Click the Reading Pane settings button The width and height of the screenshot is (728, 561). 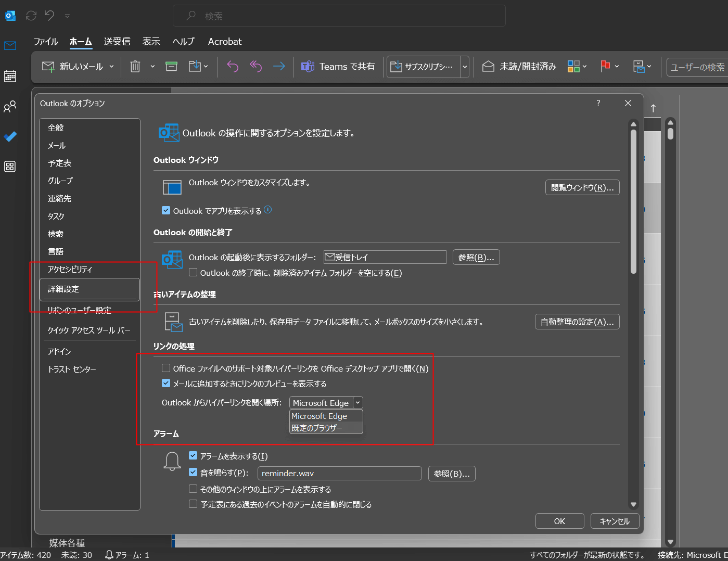point(582,187)
